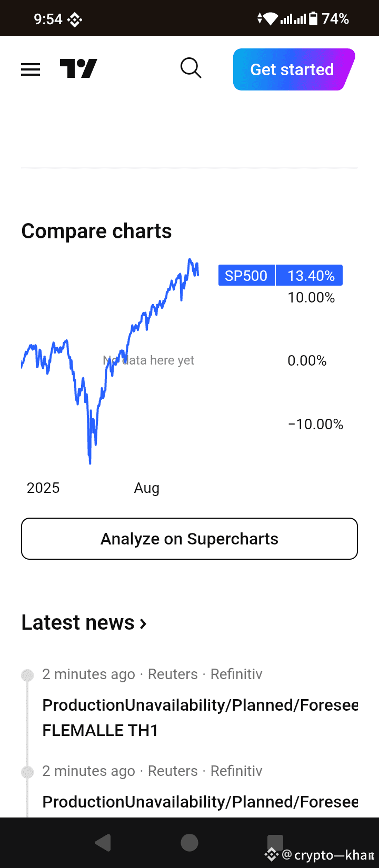Select the 13.40% value label
379x868 pixels.
[310, 276]
